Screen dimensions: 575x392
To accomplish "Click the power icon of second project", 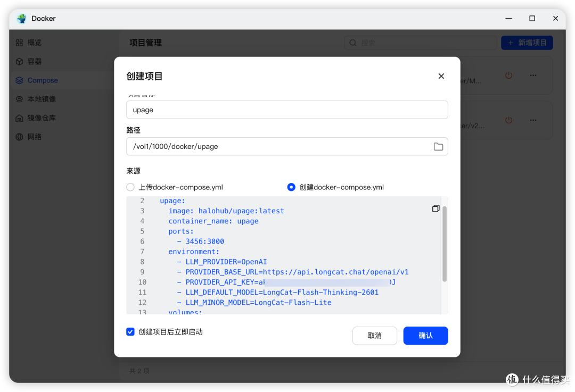I will pos(508,120).
